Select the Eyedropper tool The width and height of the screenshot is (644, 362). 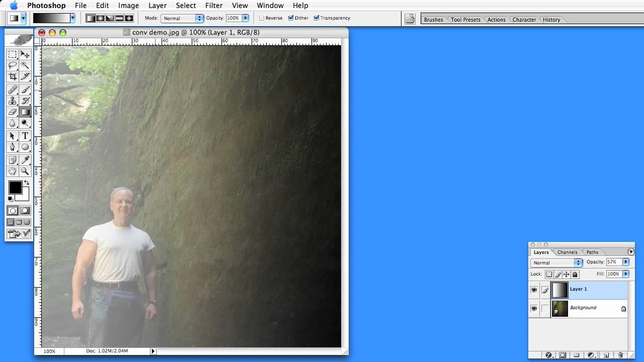[x=25, y=160]
